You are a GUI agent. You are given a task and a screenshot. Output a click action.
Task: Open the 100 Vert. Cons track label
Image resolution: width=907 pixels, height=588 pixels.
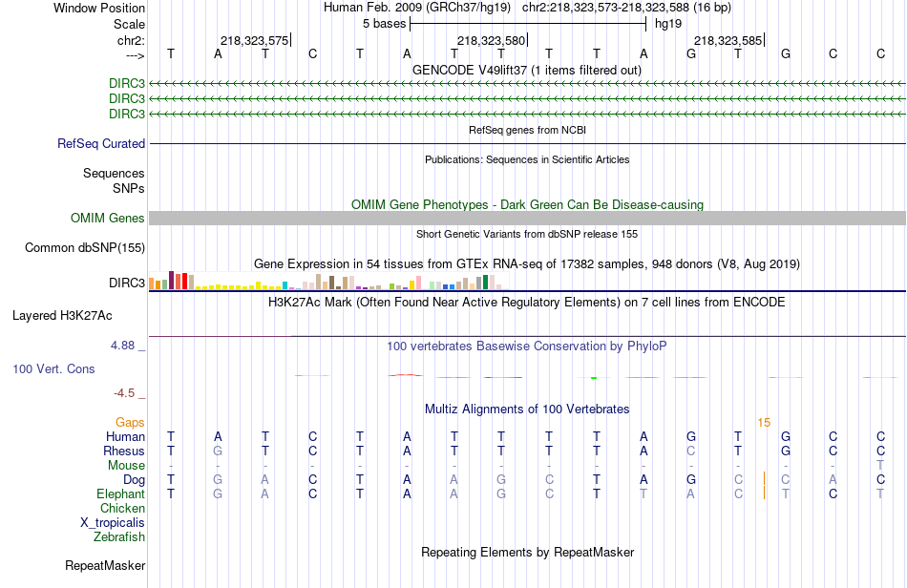click(x=53, y=368)
